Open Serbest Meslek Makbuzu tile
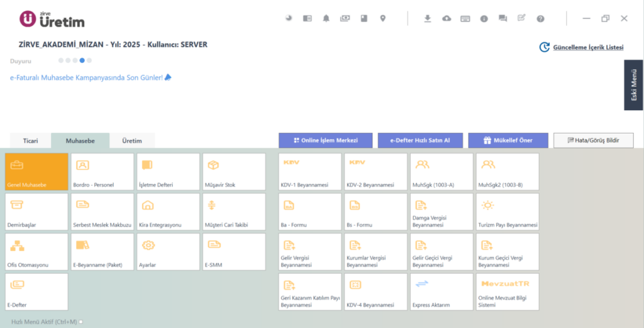 pyautogui.click(x=103, y=212)
